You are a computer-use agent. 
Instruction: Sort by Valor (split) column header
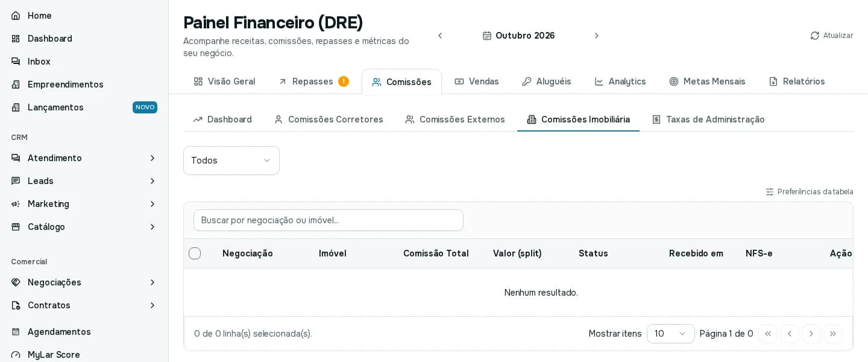[x=517, y=253]
